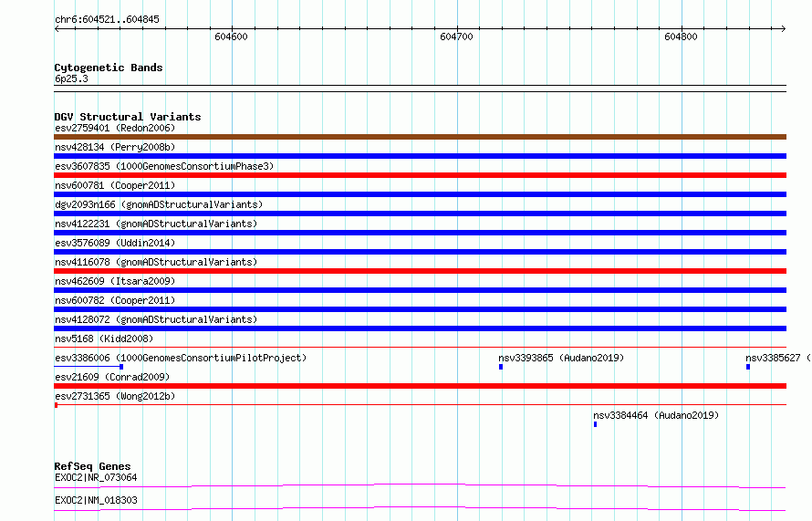This screenshot has height=521, width=812.
Task: Click the blue block ending esv3386006's line
Action: click(121, 367)
